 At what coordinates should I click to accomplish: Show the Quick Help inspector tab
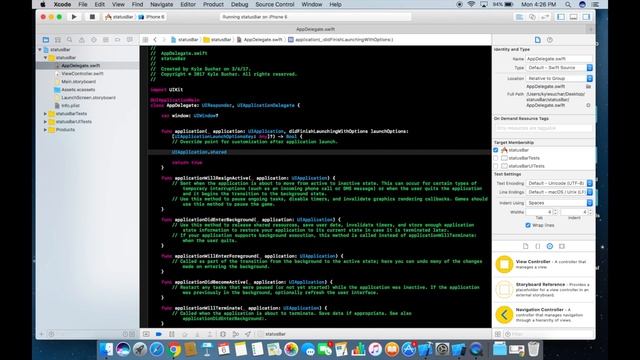pos(550,40)
